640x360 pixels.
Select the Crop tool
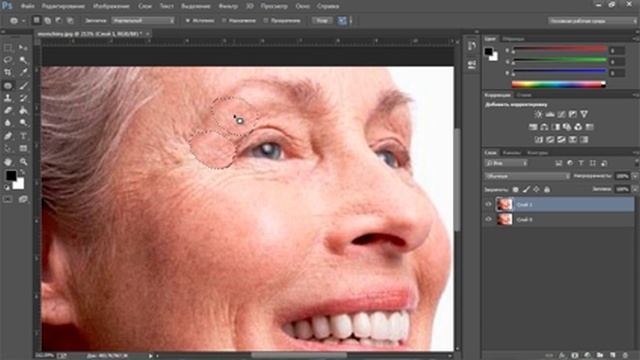8,72
